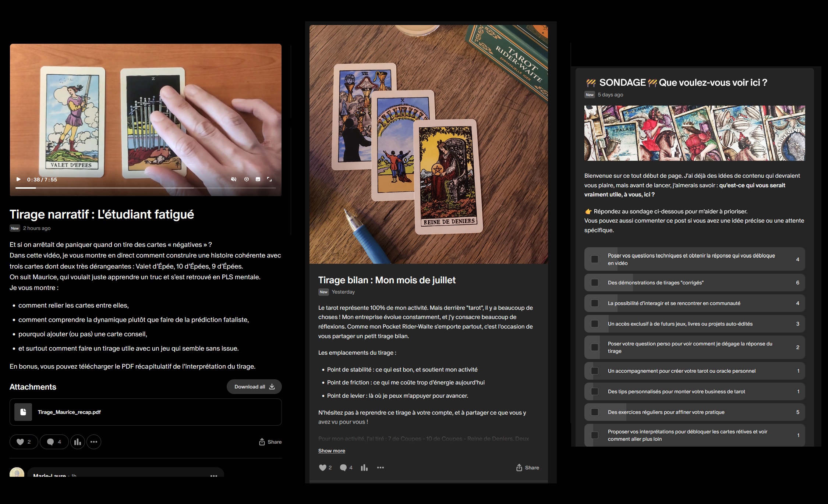Click the Attachments heading
The width and height of the screenshot is (828, 504).
[33, 387]
